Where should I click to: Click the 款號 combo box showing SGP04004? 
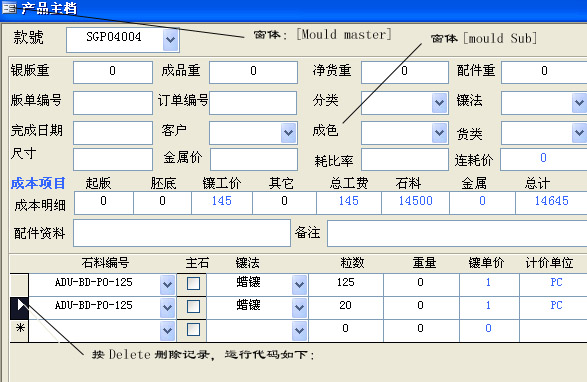tap(123, 39)
